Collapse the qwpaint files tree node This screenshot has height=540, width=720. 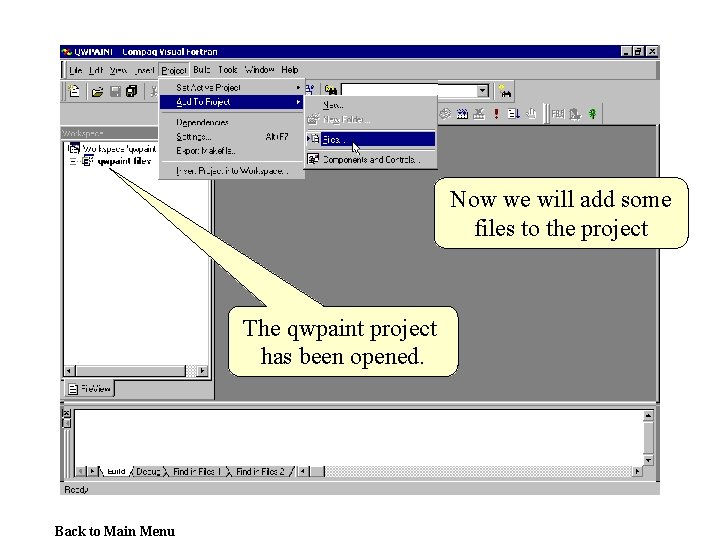(73, 161)
